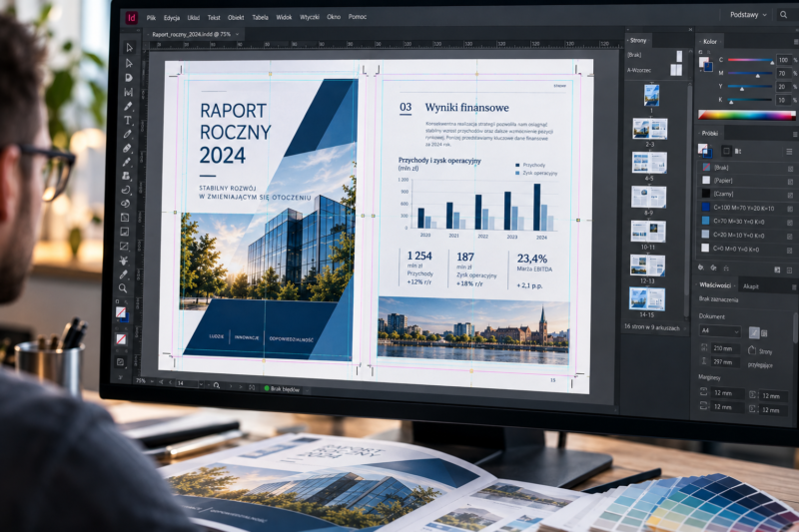Open the Właściwości panel menu
This screenshot has height=532, width=799.
click(794, 287)
